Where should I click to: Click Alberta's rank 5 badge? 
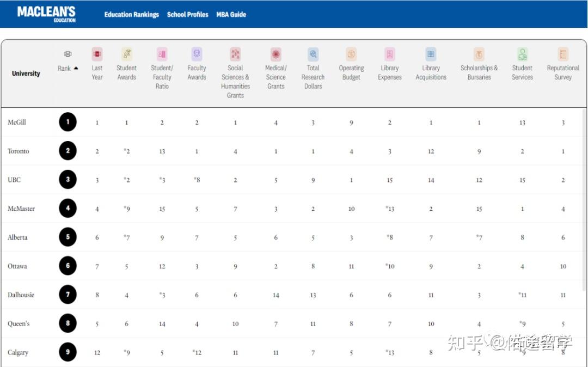click(x=68, y=237)
